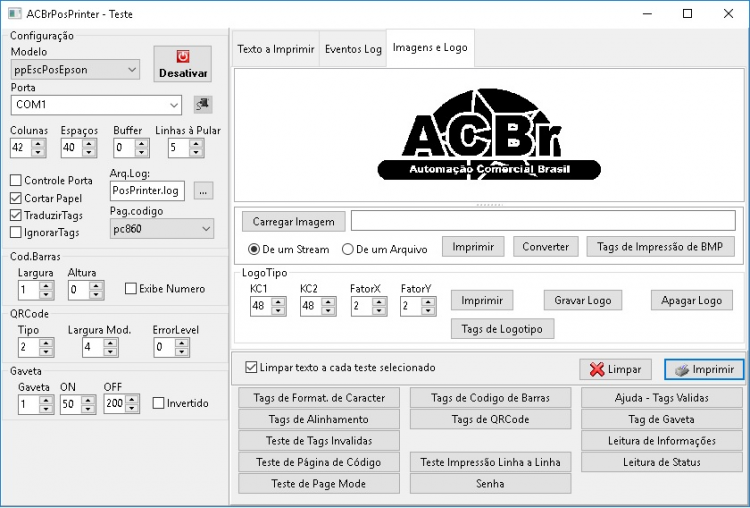
Task: Open the Modelo ppEscPosEpson dropdown
Action: pyautogui.click(x=75, y=70)
